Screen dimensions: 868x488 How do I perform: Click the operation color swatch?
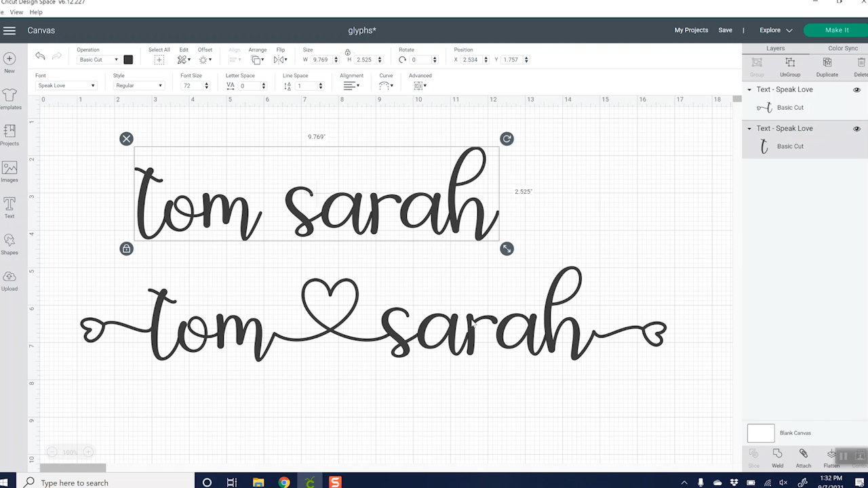128,60
